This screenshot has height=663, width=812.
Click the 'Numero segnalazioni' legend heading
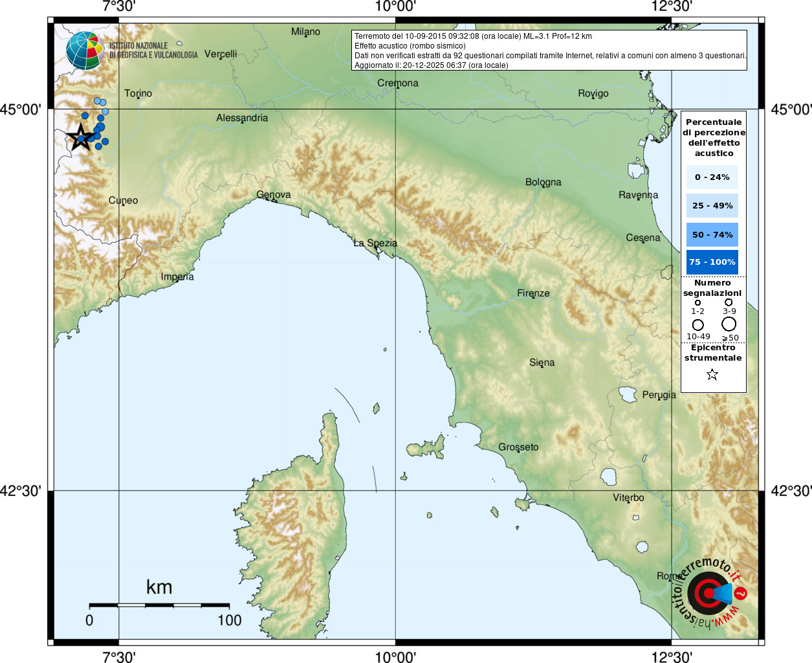[712, 288]
